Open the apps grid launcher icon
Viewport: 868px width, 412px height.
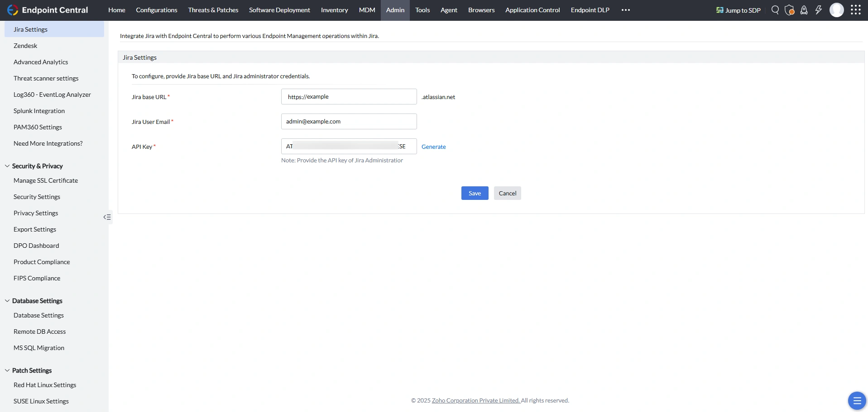tap(856, 10)
